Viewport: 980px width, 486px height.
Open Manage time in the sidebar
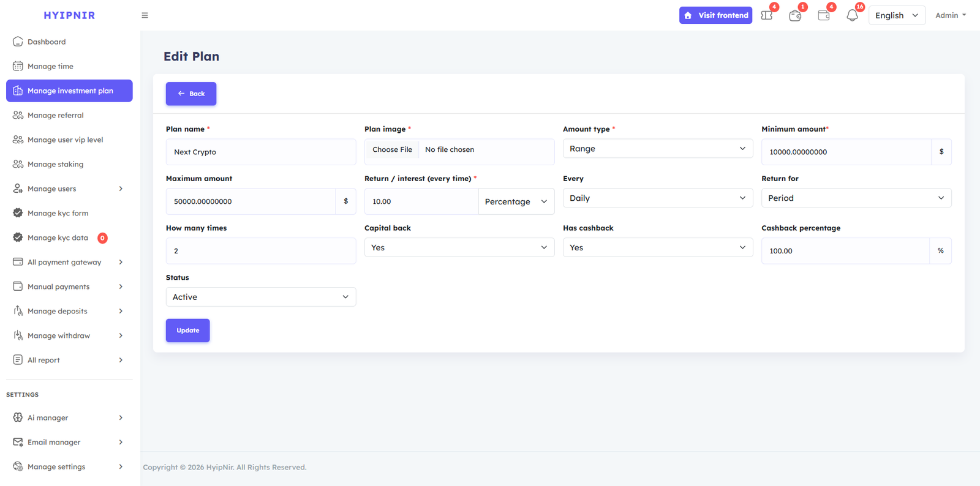[50, 66]
